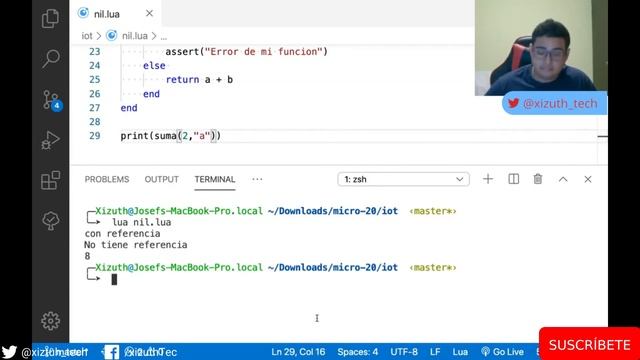Viewport: 640px width, 360px height.
Task: Click line number 23 in gutter
Action: click(x=95, y=52)
